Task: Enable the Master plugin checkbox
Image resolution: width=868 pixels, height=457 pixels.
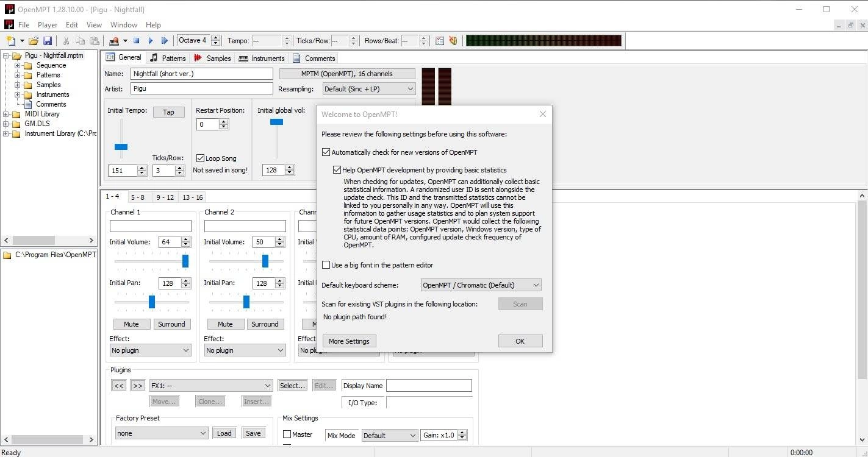Action: pyautogui.click(x=287, y=434)
